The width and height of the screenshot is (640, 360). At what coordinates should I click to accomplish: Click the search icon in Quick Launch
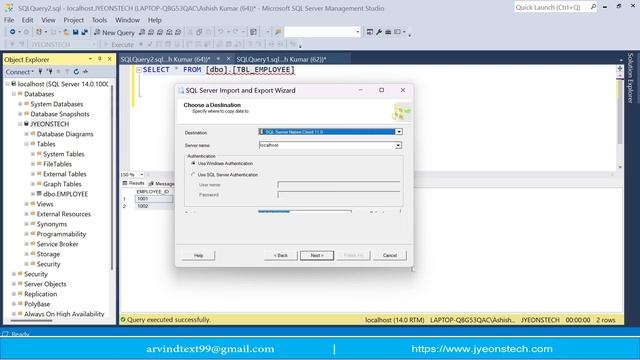(593, 7)
